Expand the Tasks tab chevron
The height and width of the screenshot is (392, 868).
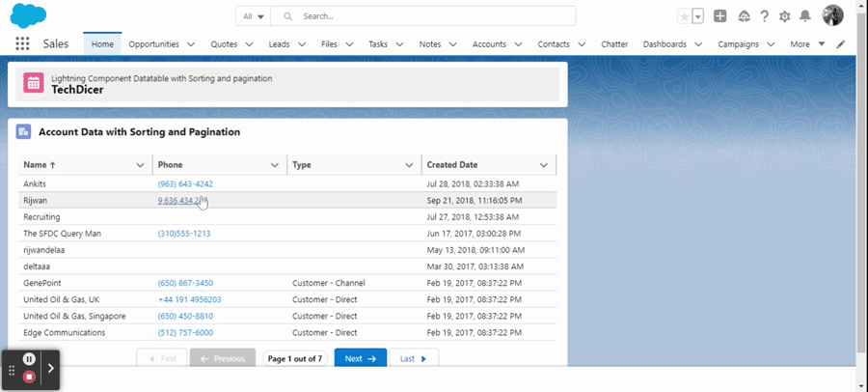(399, 44)
